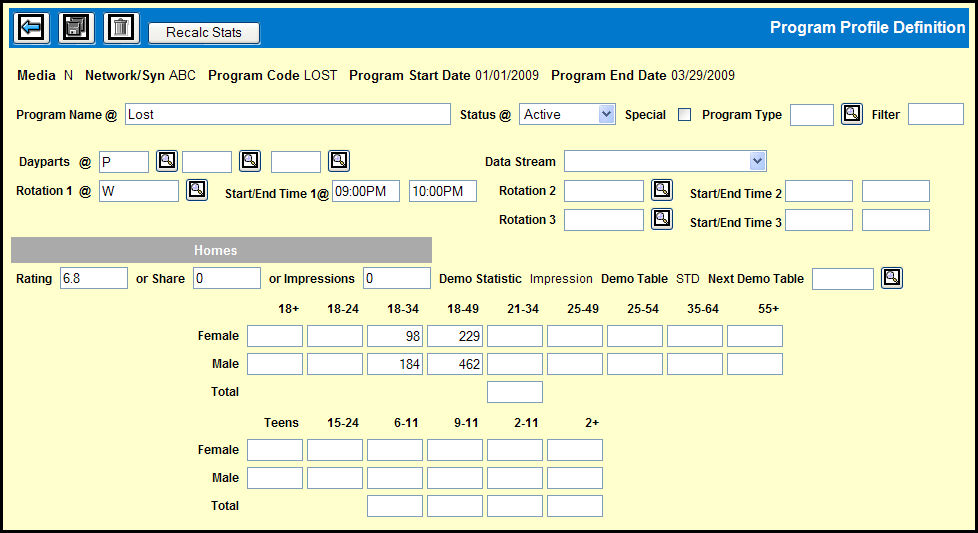
Task: Click the End Time 3 field
Action: 896,220
